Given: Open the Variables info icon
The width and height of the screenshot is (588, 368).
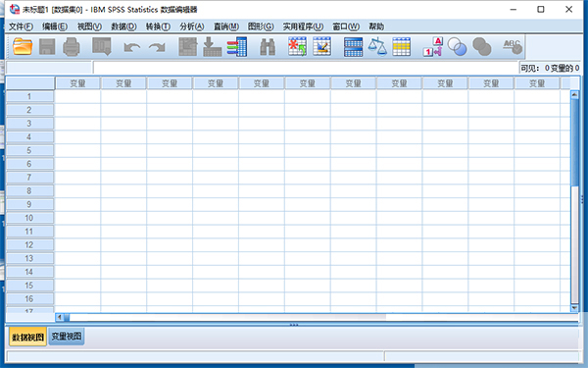Looking at the screenshot, I should (237, 47).
